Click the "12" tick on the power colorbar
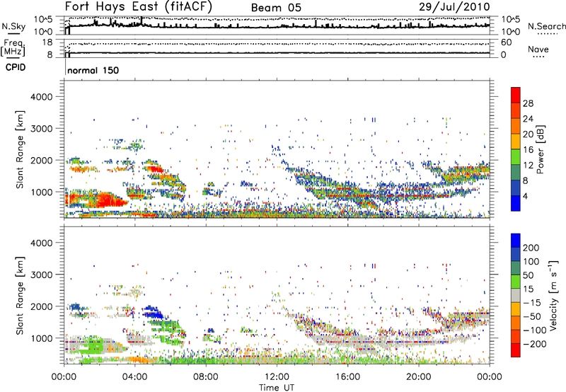Screen dimensions: 566x392 (x=528, y=166)
